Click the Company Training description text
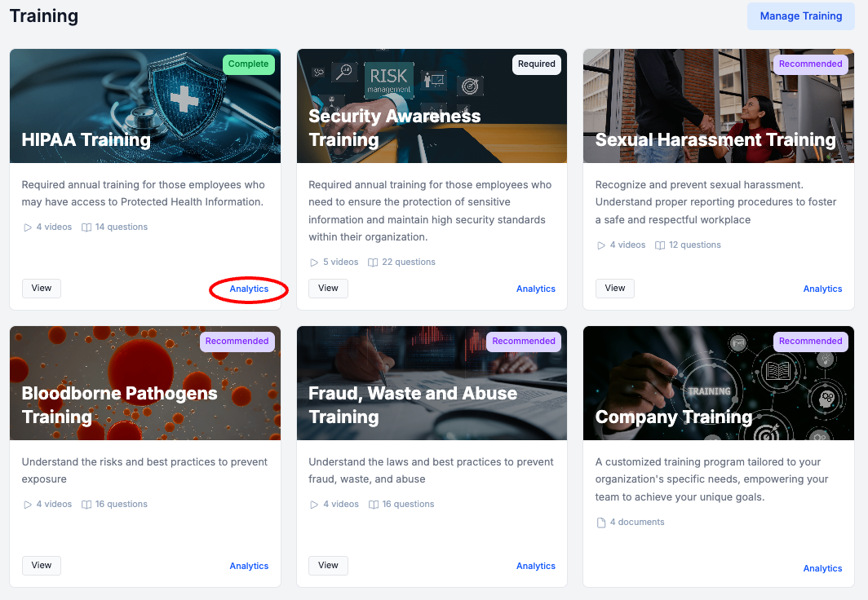Screen dimensions: 868x600 click(712, 479)
